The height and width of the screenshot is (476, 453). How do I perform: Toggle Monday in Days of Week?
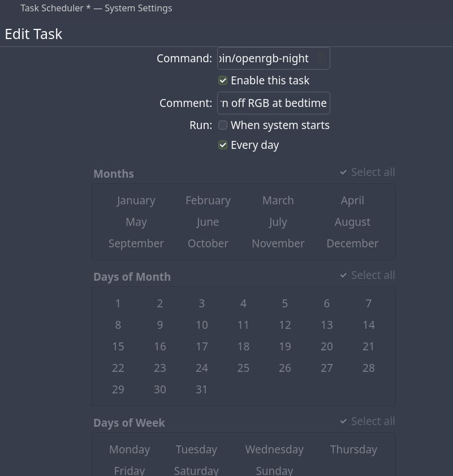tap(130, 449)
